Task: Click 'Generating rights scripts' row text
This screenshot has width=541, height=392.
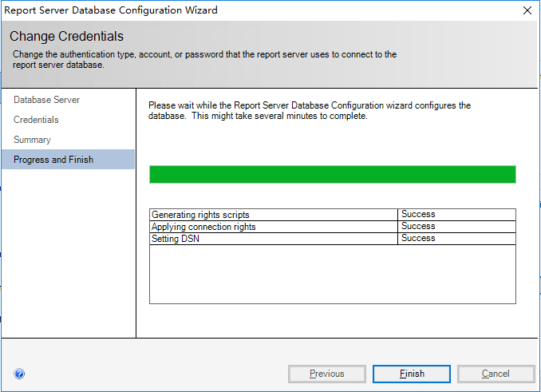Action: (200, 215)
